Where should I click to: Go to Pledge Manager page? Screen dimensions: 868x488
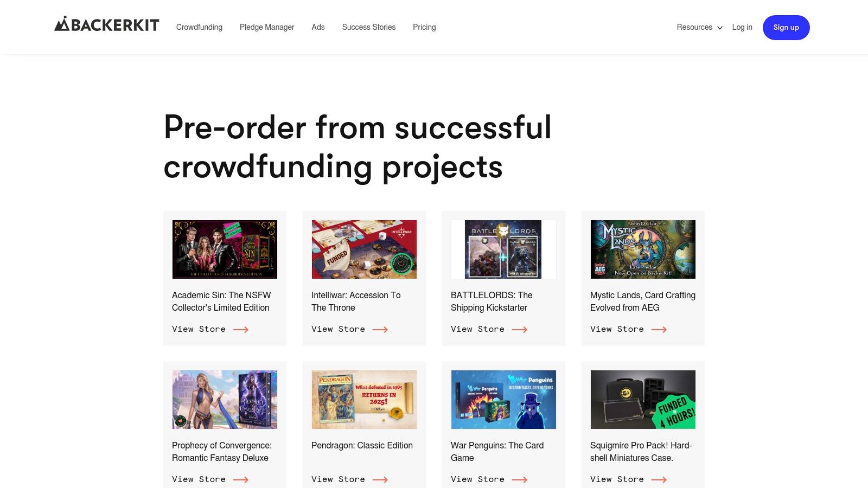(267, 27)
